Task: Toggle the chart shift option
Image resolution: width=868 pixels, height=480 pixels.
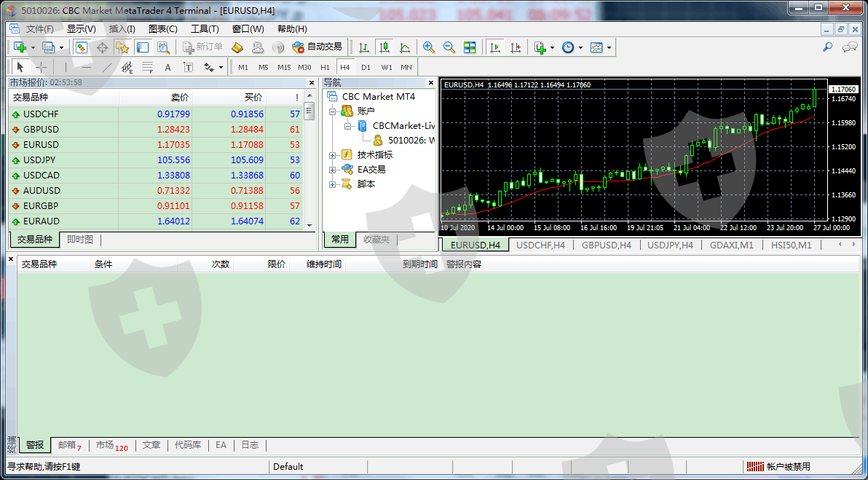Action: click(516, 47)
